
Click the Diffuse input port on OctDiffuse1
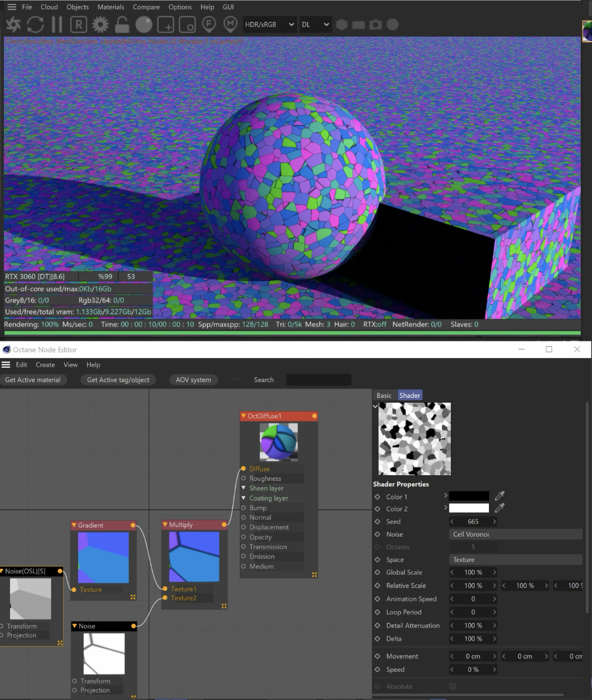pyautogui.click(x=243, y=469)
